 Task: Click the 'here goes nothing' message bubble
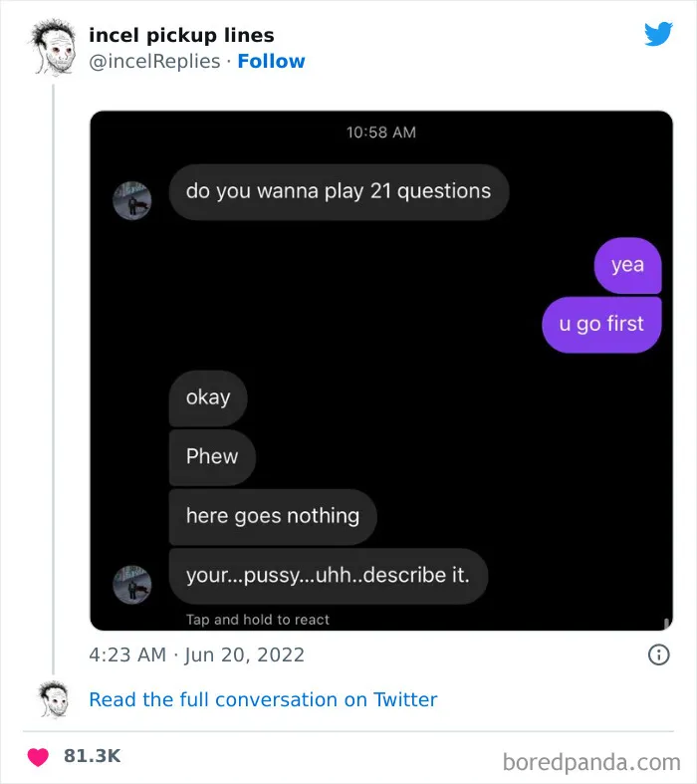tap(273, 516)
